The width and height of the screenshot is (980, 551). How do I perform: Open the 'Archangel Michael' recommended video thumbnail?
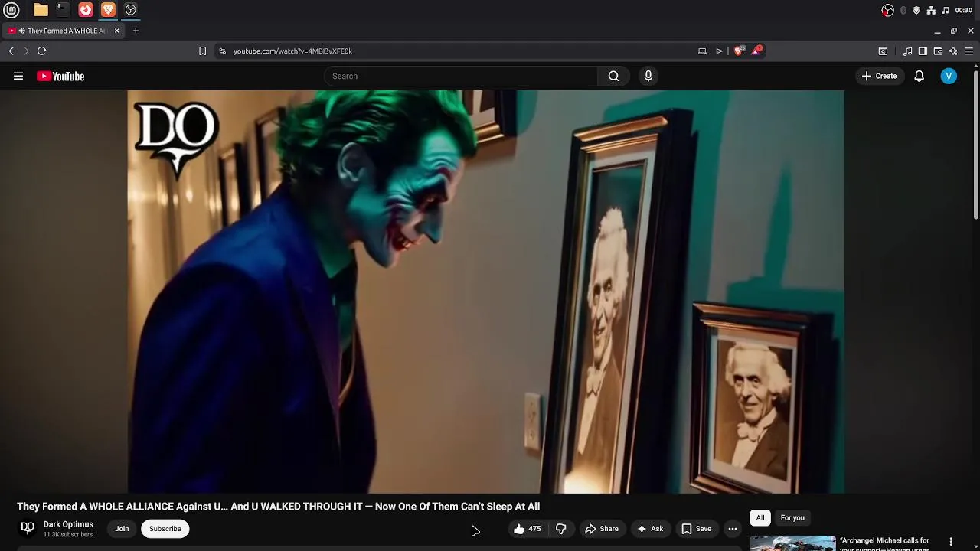(793, 543)
